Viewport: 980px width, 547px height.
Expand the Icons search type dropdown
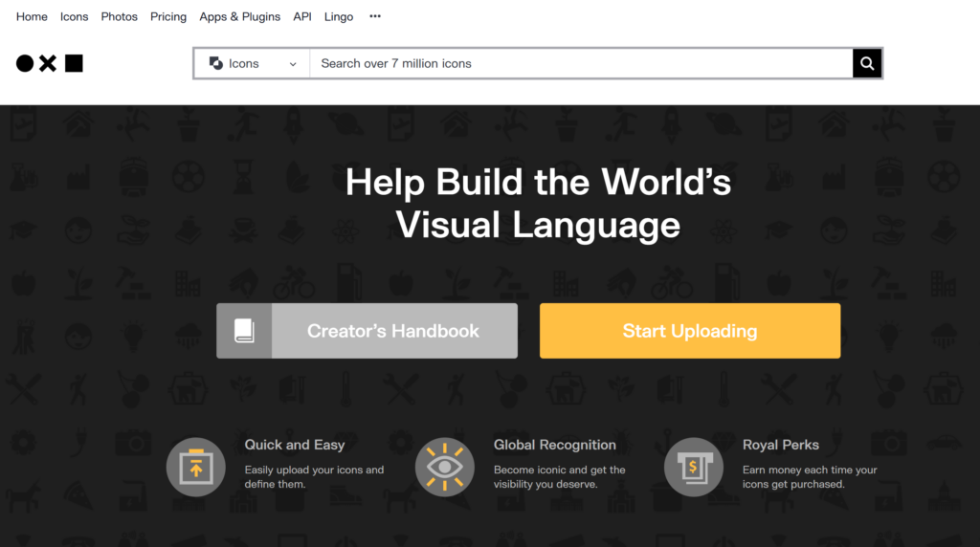click(252, 63)
